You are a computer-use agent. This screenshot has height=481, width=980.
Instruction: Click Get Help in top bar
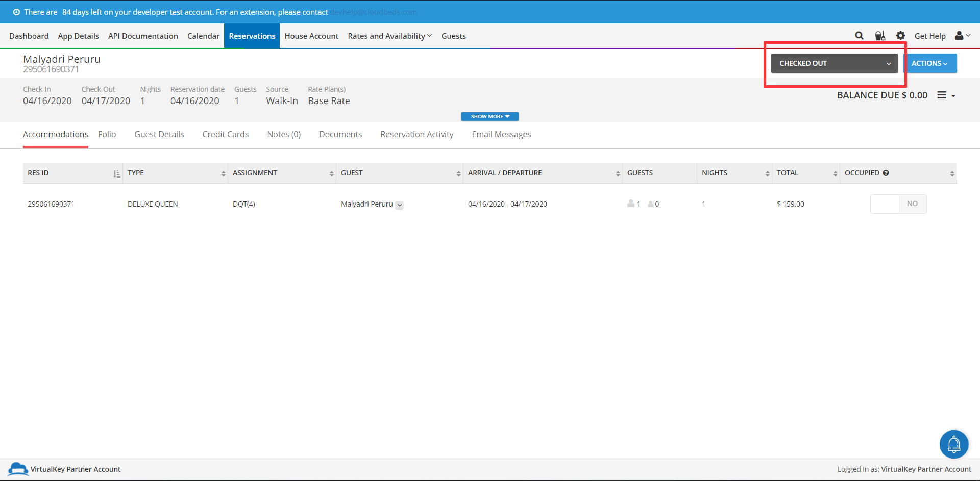(930, 36)
